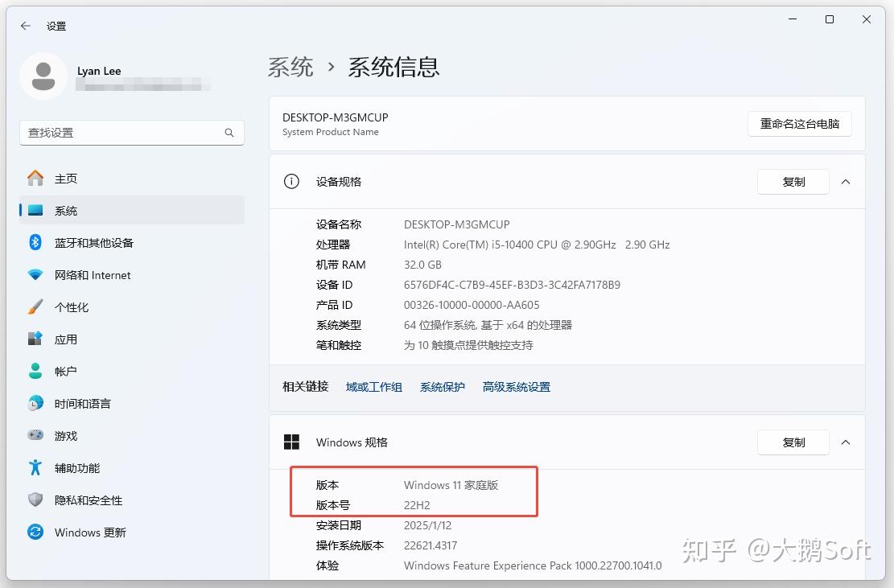Click DESKTOP-M3GMCUP in the top card

pos(336,117)
